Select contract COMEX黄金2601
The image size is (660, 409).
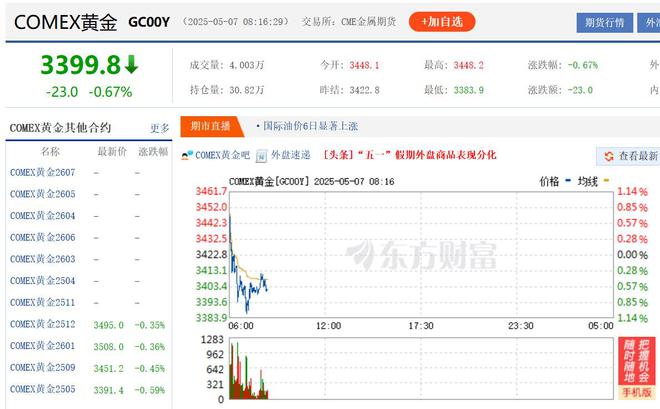pyautogui.click(x=43, y=346)
